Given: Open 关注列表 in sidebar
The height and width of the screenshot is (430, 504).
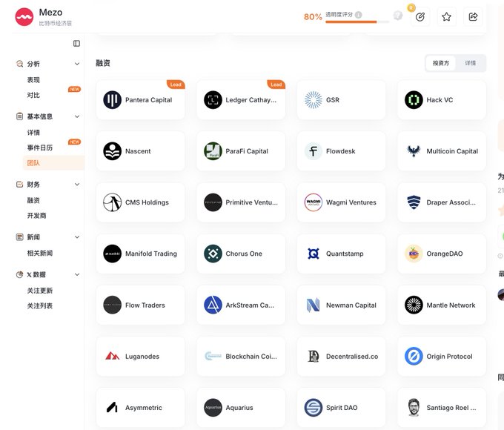Looking at the screenshot, I should click(40, 306).
